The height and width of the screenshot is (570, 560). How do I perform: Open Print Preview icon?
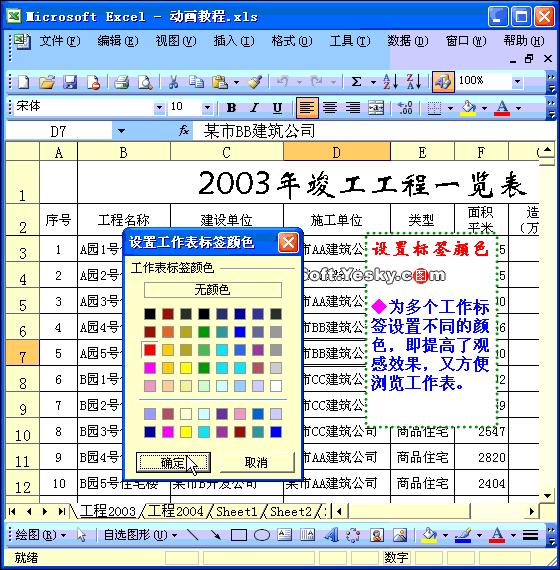point(145,82)
